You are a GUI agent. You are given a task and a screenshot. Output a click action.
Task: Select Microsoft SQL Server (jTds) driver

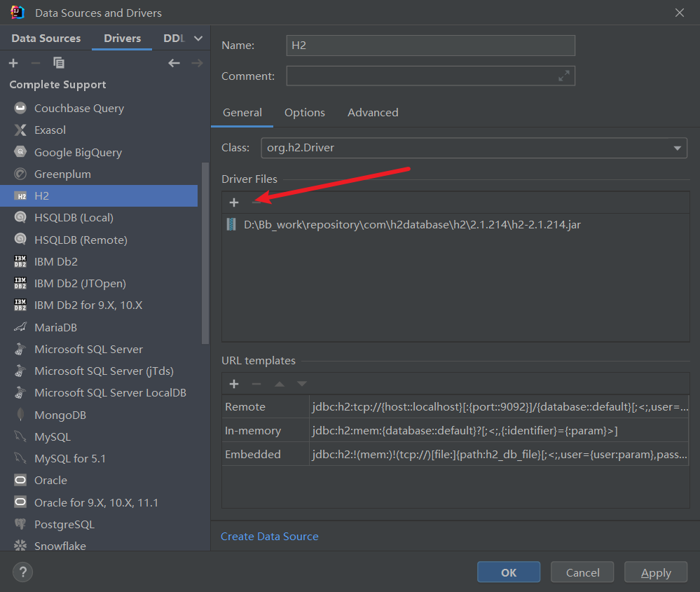click(x=99, y=371)
